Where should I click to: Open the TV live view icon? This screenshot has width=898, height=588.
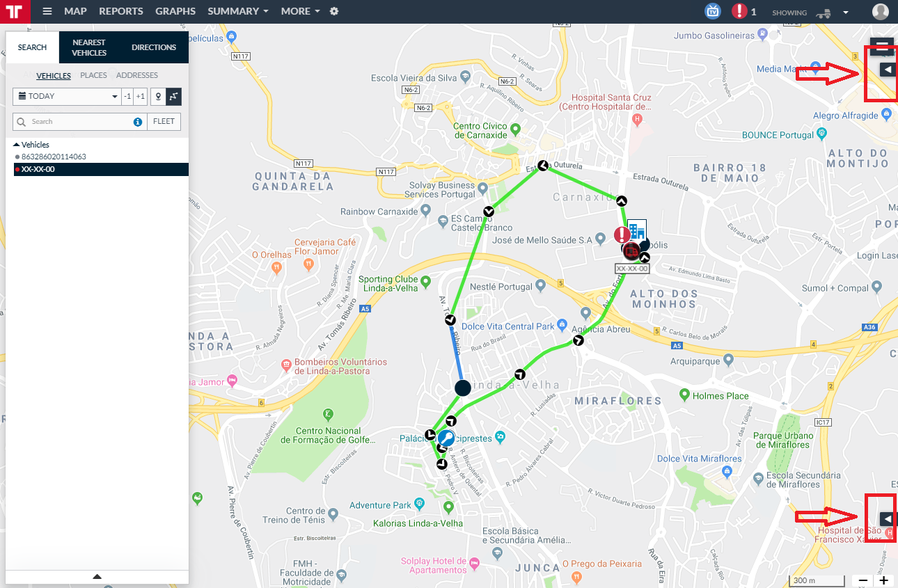coord(712,11)
